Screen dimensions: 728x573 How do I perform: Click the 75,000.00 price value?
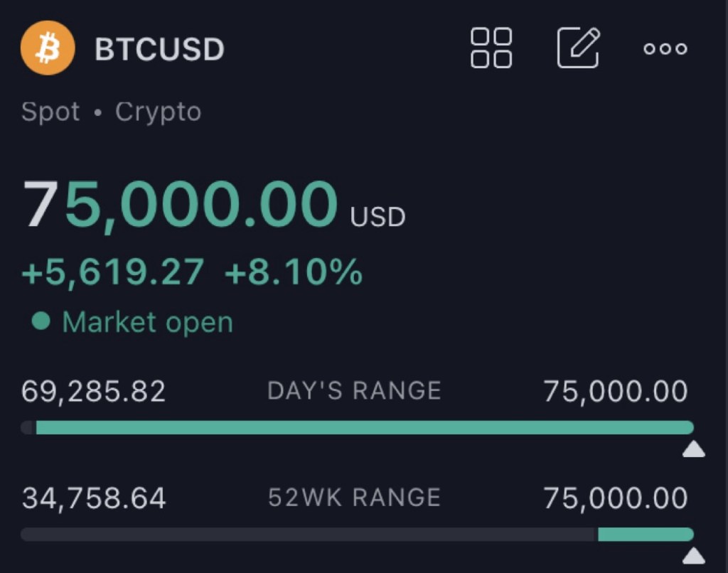[181, 204]
